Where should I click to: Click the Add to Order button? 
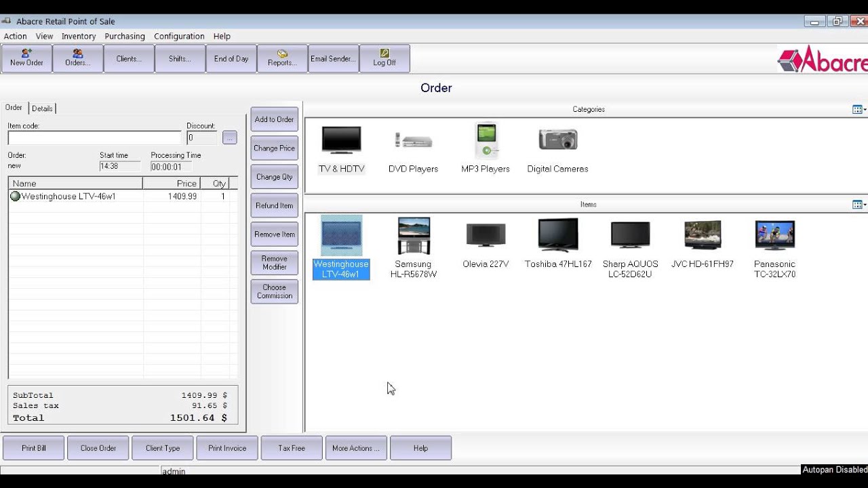275,119
